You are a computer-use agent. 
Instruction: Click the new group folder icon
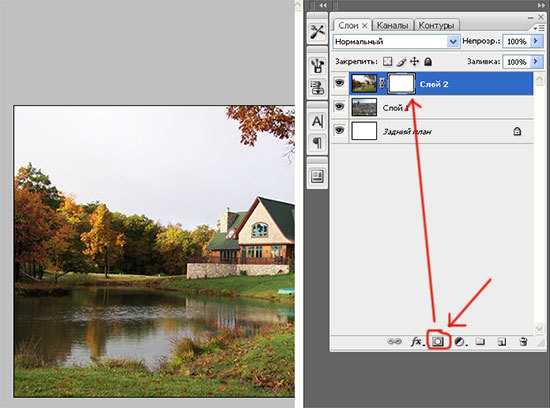[x=480, y=341]
